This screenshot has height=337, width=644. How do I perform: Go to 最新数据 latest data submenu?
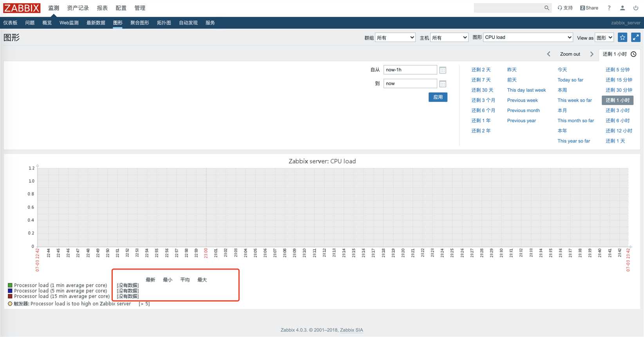96,23
